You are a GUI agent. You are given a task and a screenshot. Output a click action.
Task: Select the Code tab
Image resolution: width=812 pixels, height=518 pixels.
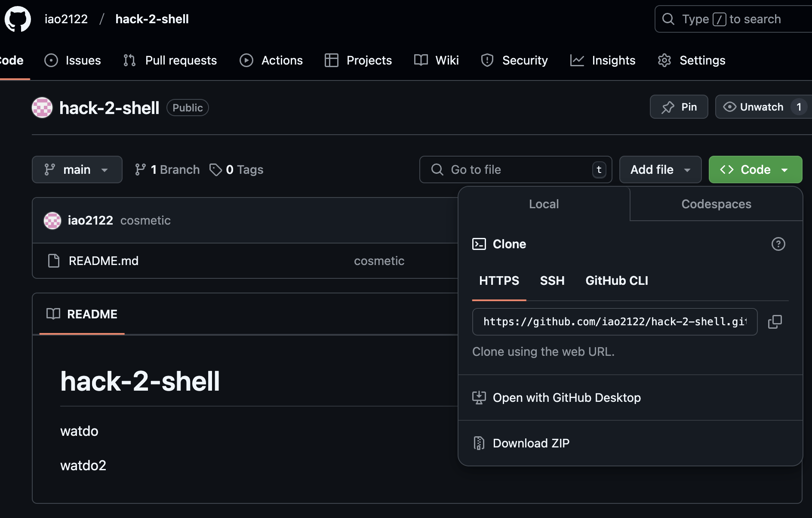[12, 60]
